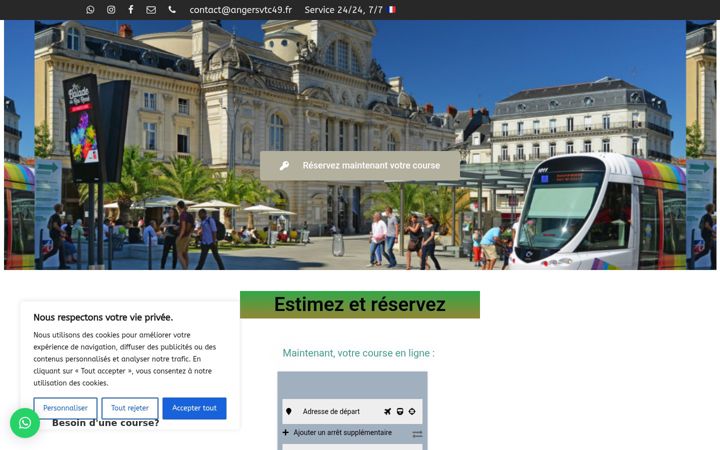Open the Facebook icon in the top bar
The height and width of the screenshot is (450, 720).
pyautogui.click(x=131, y=10)
